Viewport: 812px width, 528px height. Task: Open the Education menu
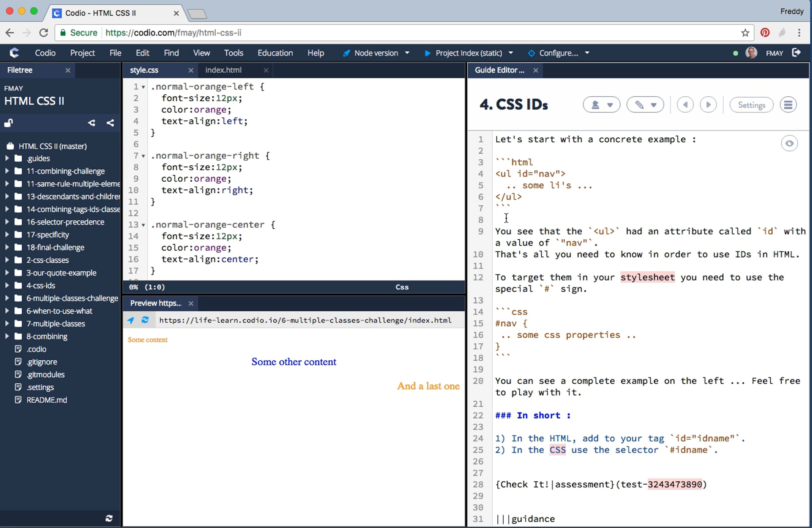(275, 53)
